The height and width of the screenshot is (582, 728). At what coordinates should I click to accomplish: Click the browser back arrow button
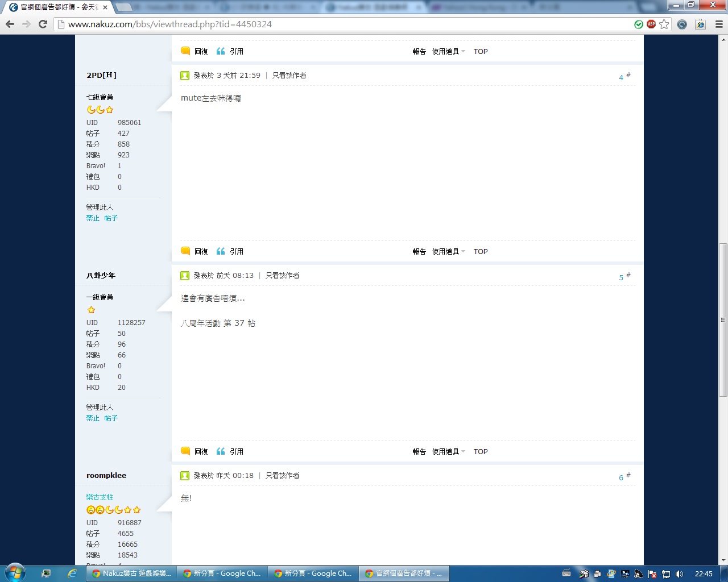(x=10, y=24)
